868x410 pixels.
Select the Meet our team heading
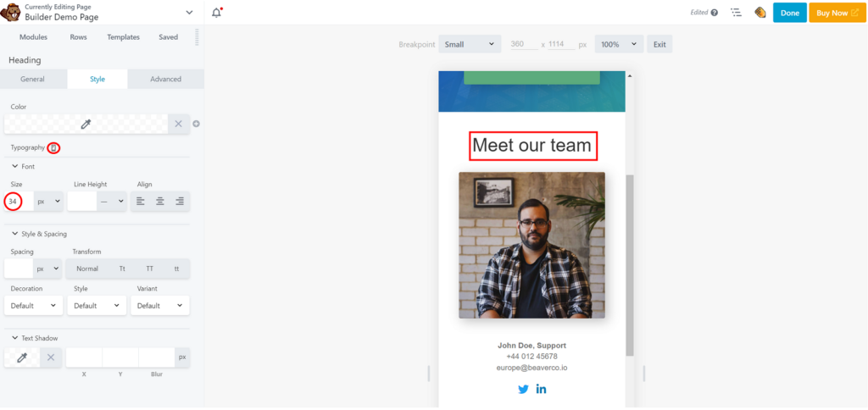532,146
